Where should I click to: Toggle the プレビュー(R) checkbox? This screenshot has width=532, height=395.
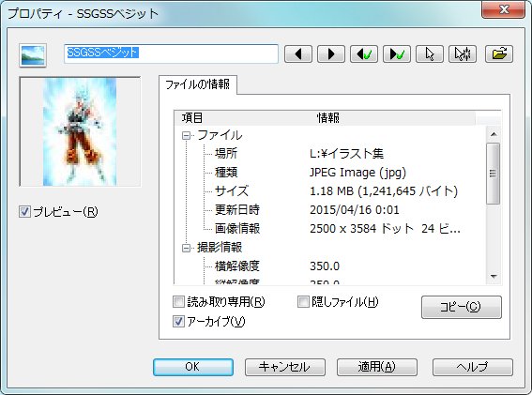[24, 212]
